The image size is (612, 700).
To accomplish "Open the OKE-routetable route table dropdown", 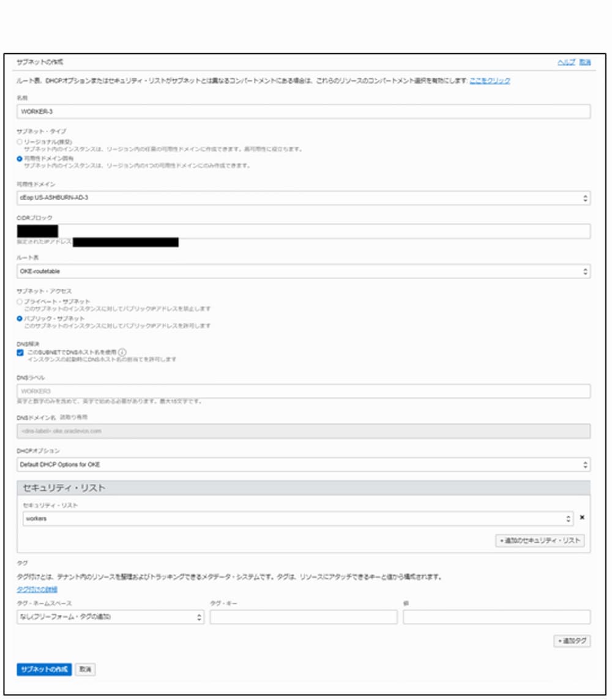I will tap(304, 272).
